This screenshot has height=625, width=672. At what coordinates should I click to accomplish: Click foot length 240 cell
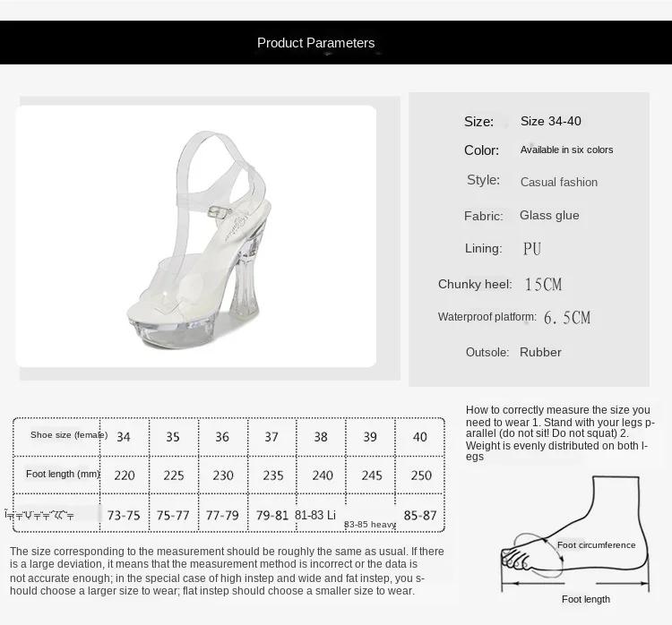[323, 475]
